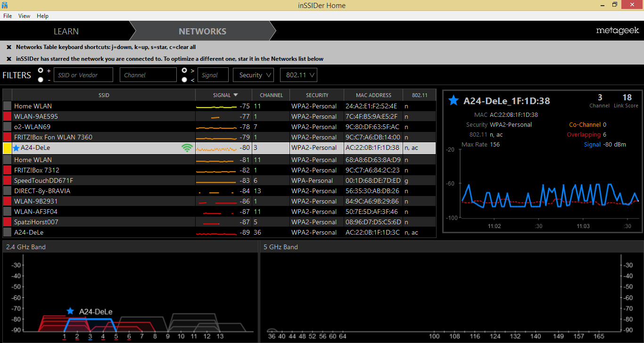Select the minus (exclude) filter radio button
The height and width of the screenshot is (343, 644).
click(41, 80)
